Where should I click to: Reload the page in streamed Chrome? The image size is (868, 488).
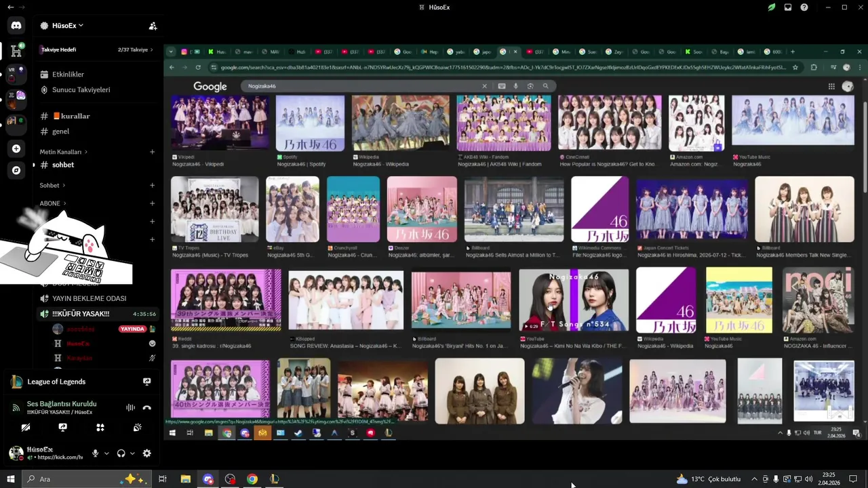[198, 67]
